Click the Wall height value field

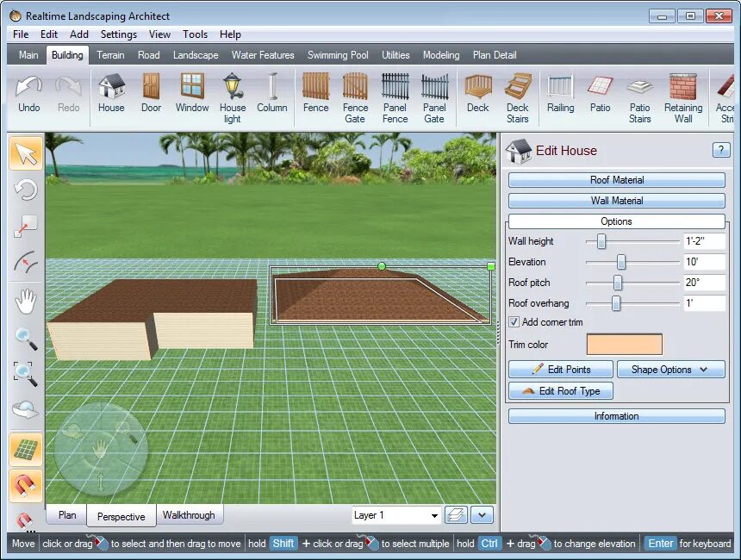coord(704,241)
